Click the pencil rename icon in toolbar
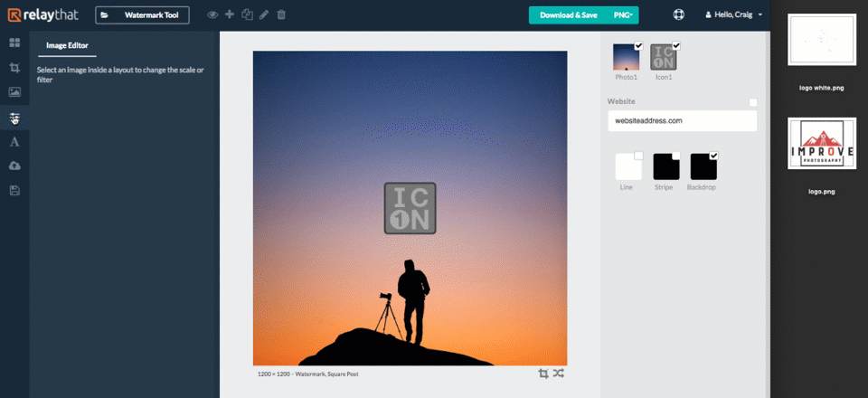The image size is (868, 398). point(264,15)
